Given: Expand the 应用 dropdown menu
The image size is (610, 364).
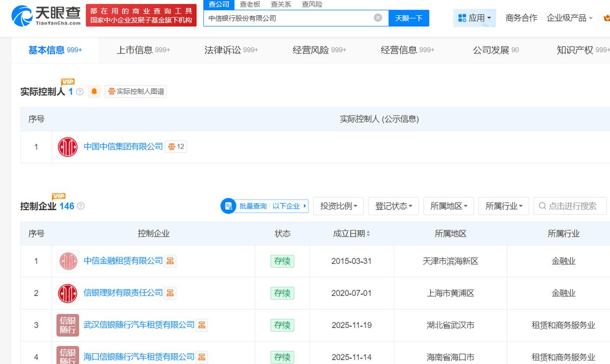Looking at the screenshot, I should click(474, 18).
